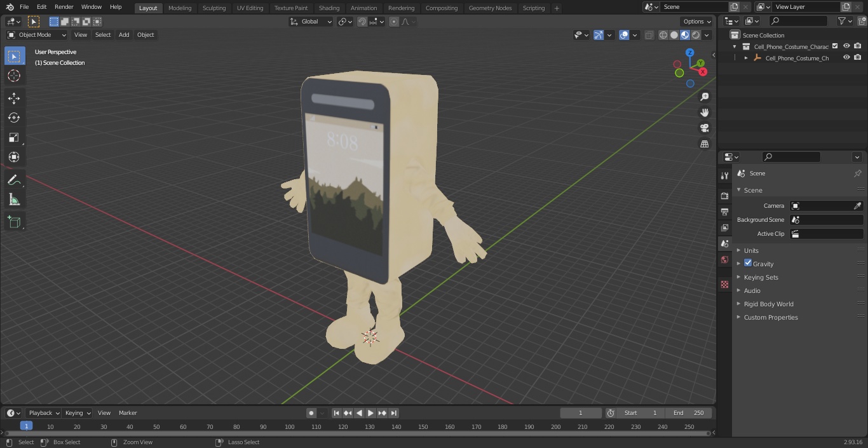Select the Measure tool
This screenshot has height=448, width=868.
click(14, 200)
